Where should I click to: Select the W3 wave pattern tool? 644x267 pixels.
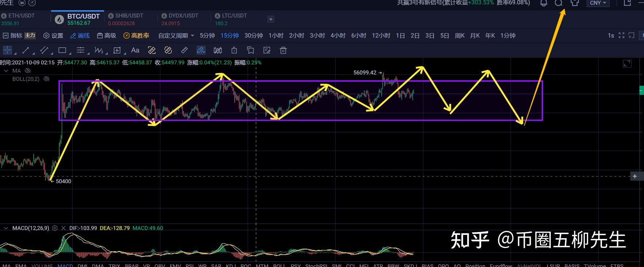(x=99, y=50)
